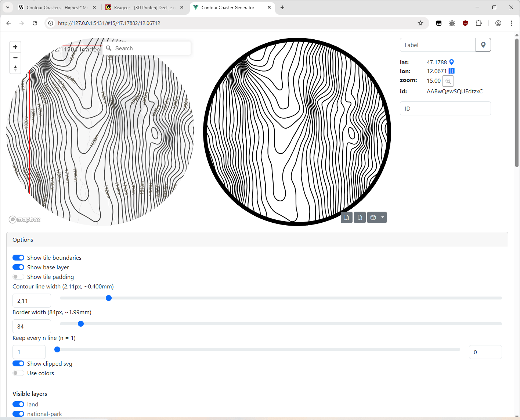Image resolution: width=520 pixels, height=420 pixels.
Task: Open the Reageer 3D Printen tab
Action: pyautogui.click(x=143, y=7)
